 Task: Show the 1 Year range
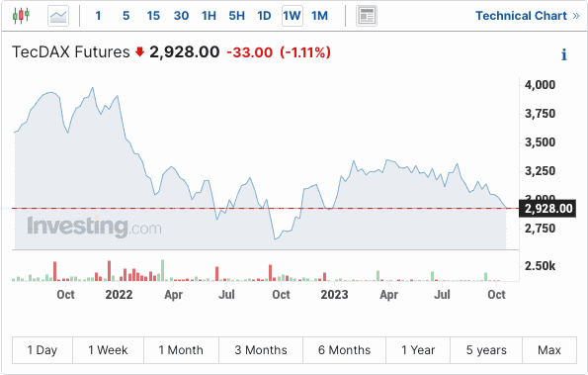[418, 350]
